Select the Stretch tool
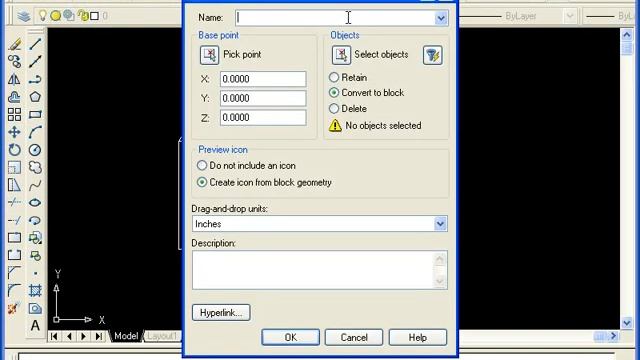This screenshot has width=640, height=360. [x=14, y=185]
